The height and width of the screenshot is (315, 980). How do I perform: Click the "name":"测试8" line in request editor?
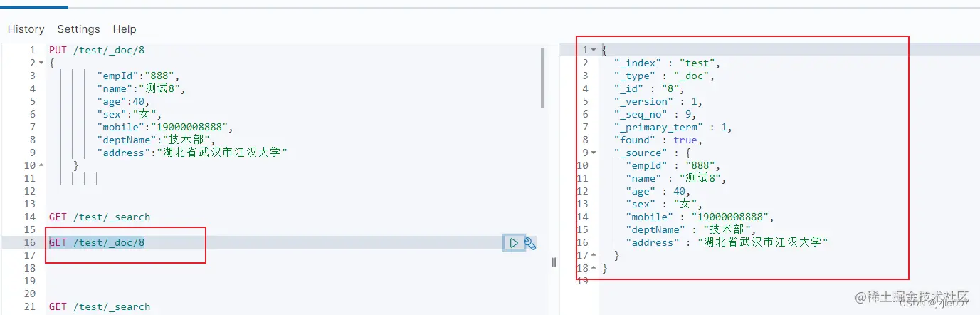(141, 89)
